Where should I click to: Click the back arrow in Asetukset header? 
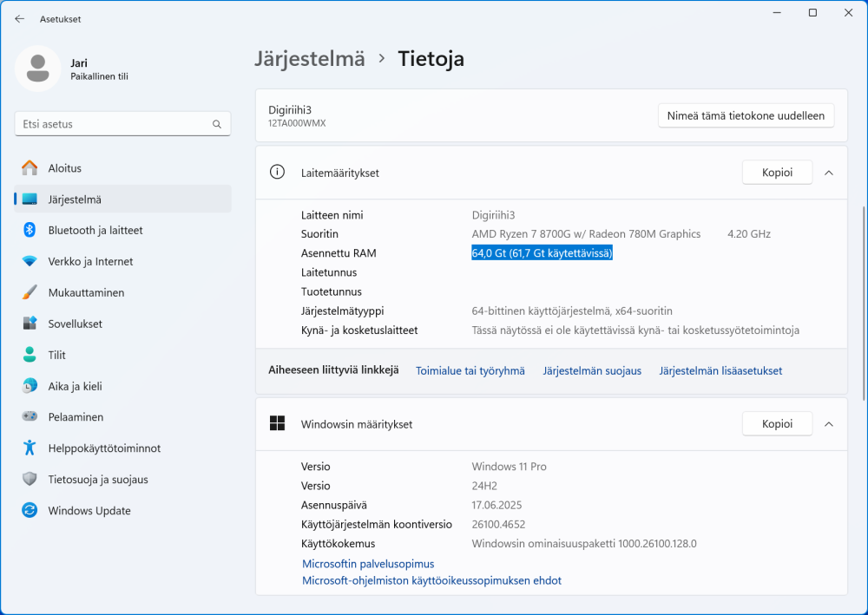click(x=20, y=18)
